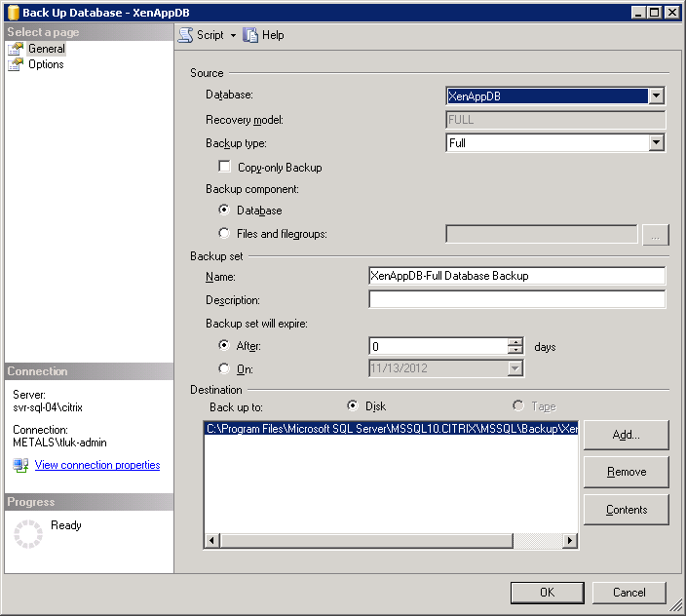Select Files and filegroups radio button
This screenshot has width=686, height=616.
point(224,233)
